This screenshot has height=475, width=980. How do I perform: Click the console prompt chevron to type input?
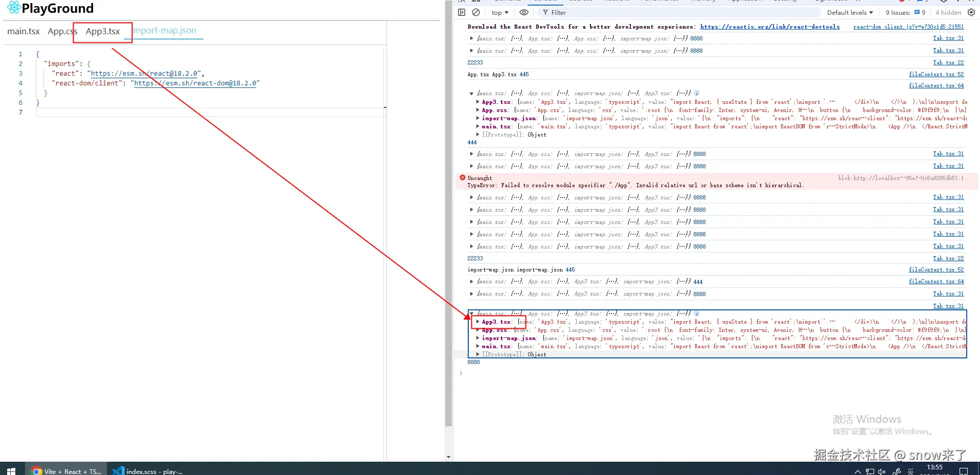coord(461,373)
